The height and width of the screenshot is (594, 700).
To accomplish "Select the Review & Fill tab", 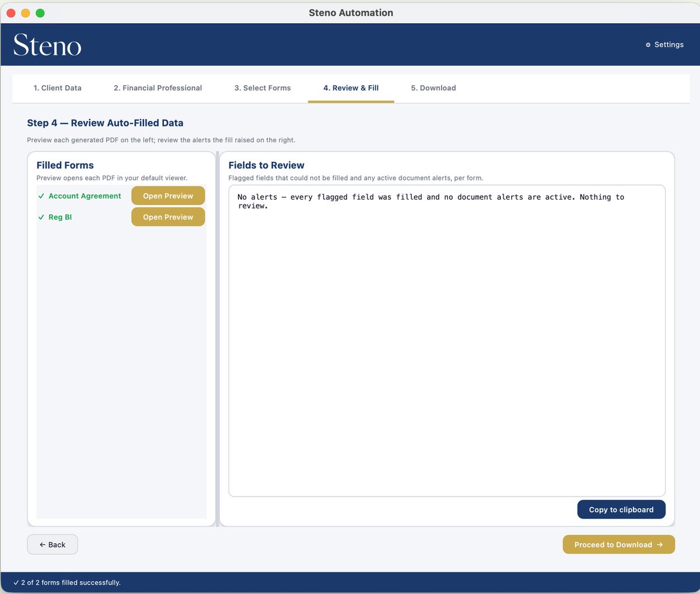I will point(351,88).
